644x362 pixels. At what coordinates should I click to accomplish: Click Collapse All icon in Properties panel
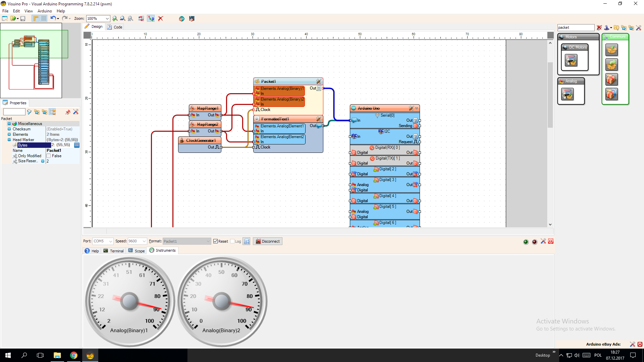tap(45, 112)
